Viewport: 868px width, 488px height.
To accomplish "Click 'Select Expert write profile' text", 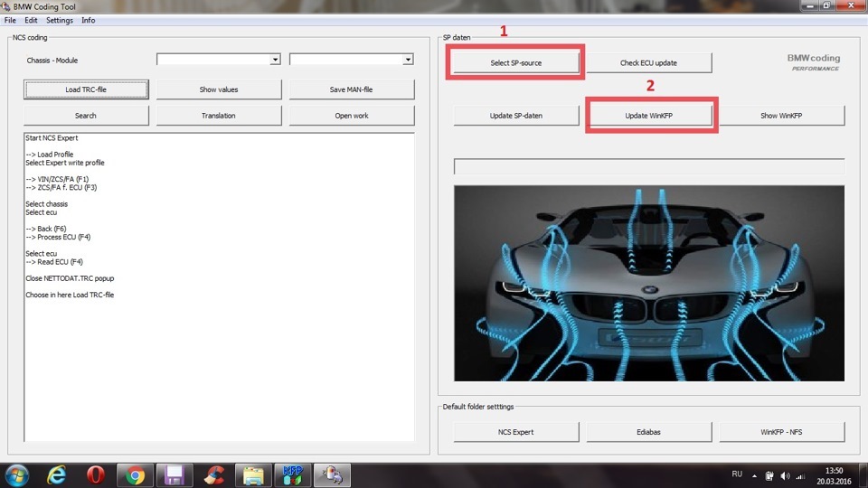I will [x=65, y=163].
